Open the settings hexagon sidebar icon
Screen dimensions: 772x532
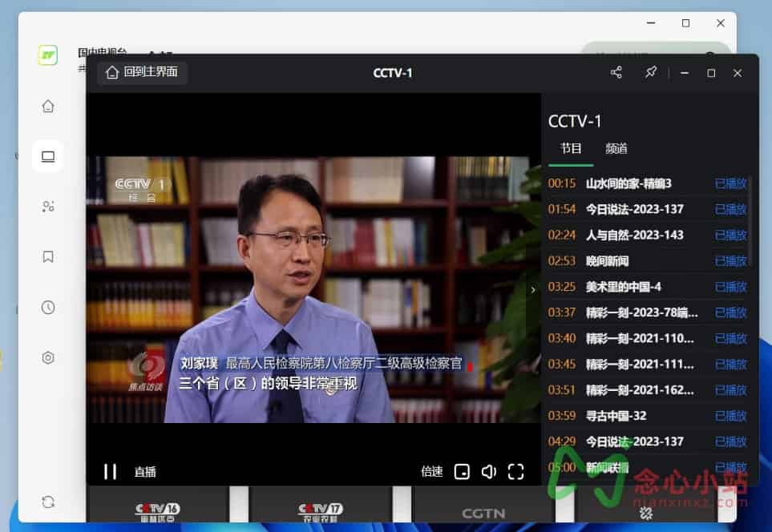(x=48, y=358)
